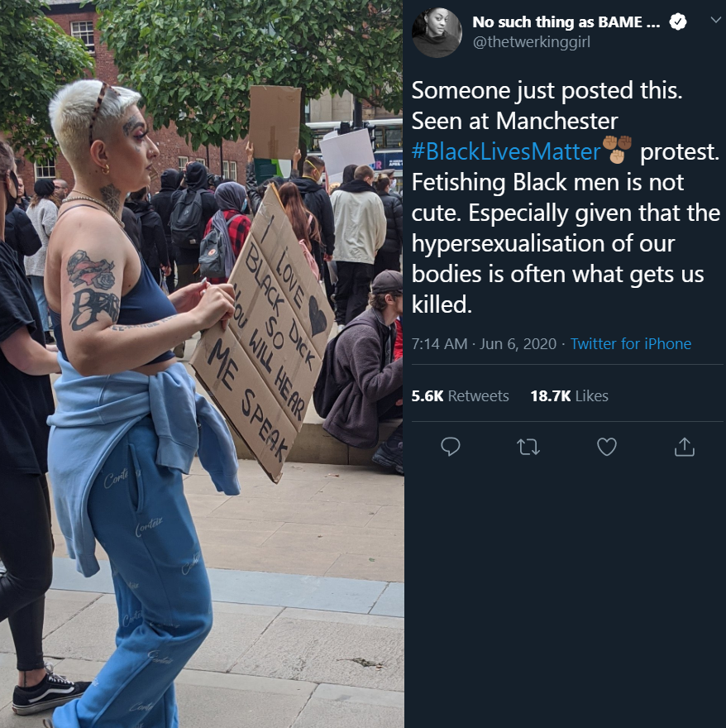View the 5.6K Retweets list
This screenshot has height=728, width=726.
tap(460, 396)
